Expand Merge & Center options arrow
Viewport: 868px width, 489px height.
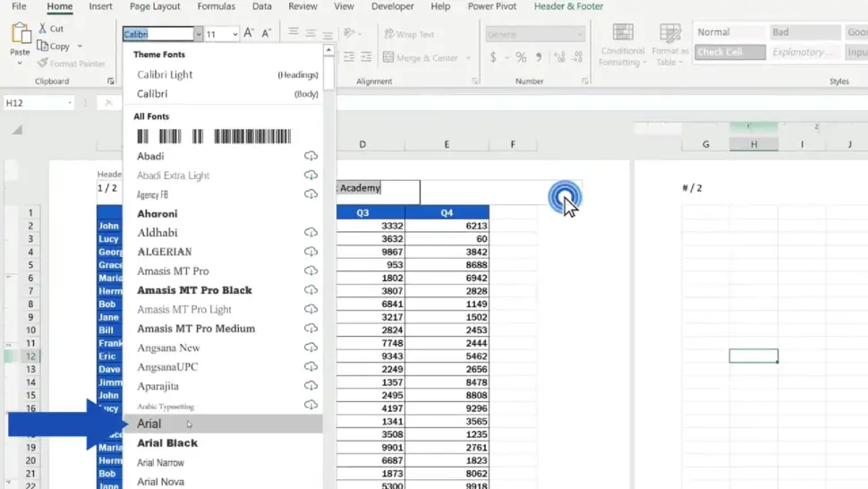468,57
